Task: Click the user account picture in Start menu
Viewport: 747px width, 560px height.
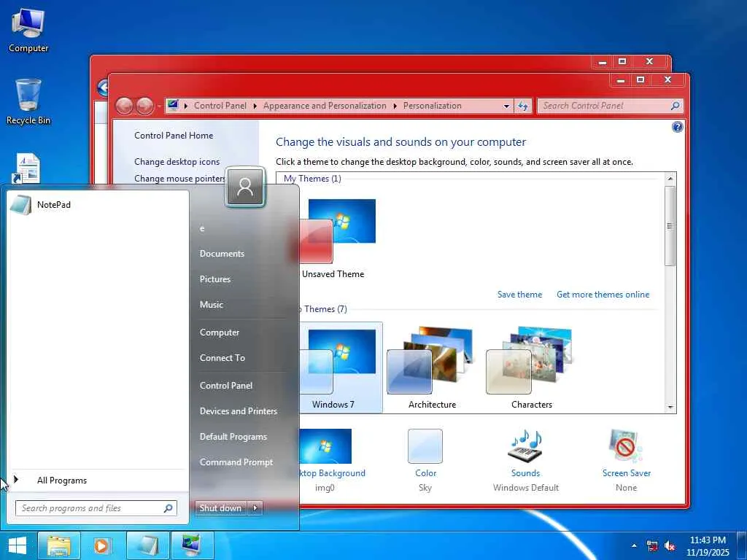Action: click(x=245, y=187)
